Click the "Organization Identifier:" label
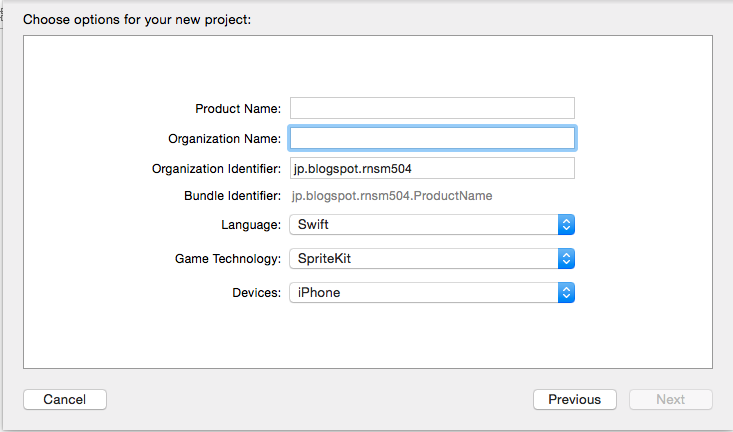Viewport: 733px width, 432px height. tap(216, 168)
